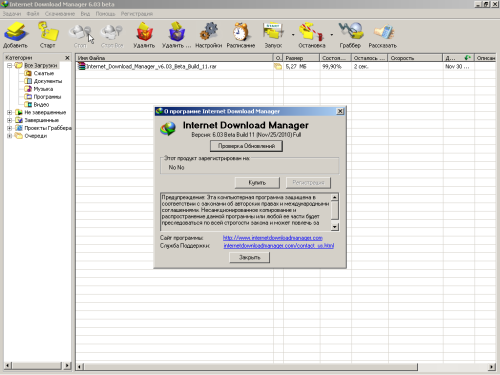The image size is (500, 375).
Task: Open the Скачивание menu
Action: 60,14
